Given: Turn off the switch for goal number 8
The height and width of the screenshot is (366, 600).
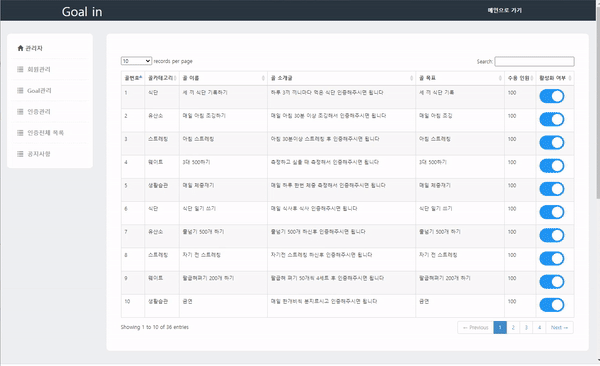Looking at the screenshot, I should click(552, 258).
